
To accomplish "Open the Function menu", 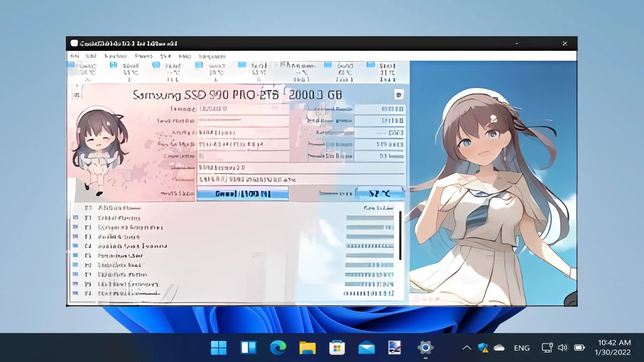I will tap(116, 56).
